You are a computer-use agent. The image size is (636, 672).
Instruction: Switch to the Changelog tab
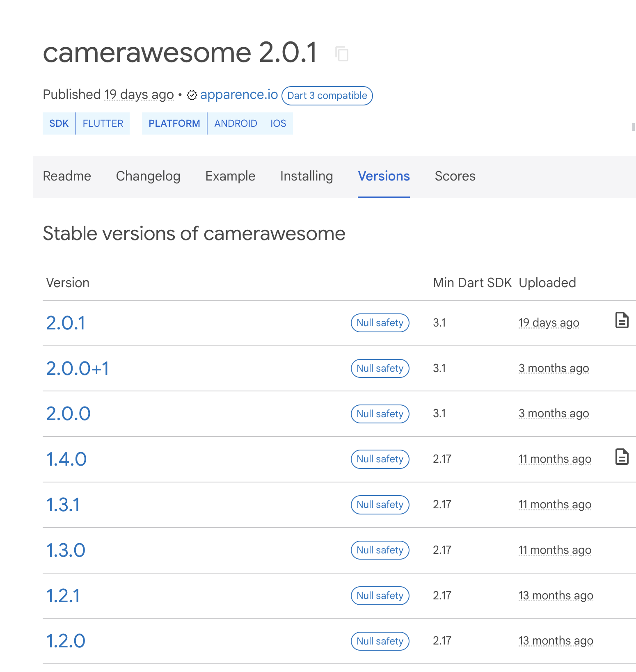click(x=148, y=176)
